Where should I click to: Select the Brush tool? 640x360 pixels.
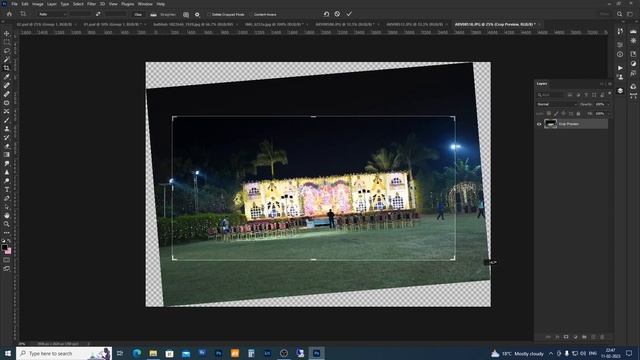click(x=7, y=120)
